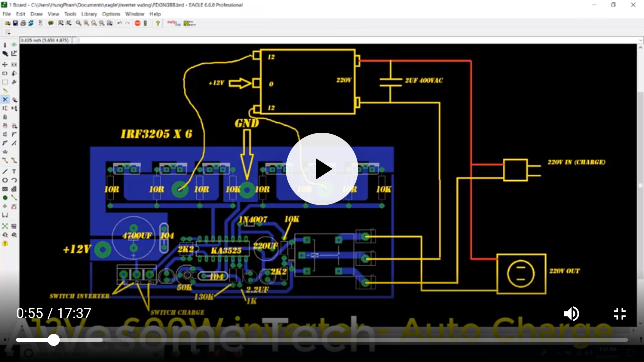Select the Group (dashed rectangle) tool
Viewport: 644px width, 362px height.
point(5,82)
